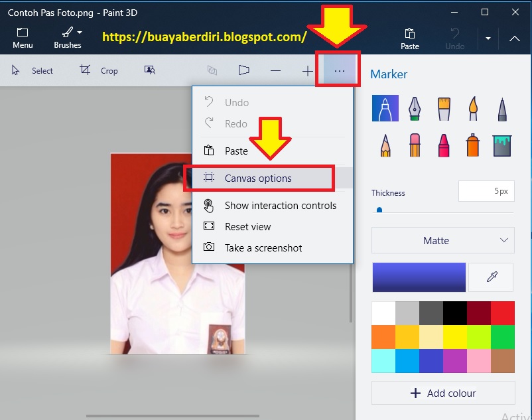Select the Pixel pen tool

pos(502,108)
